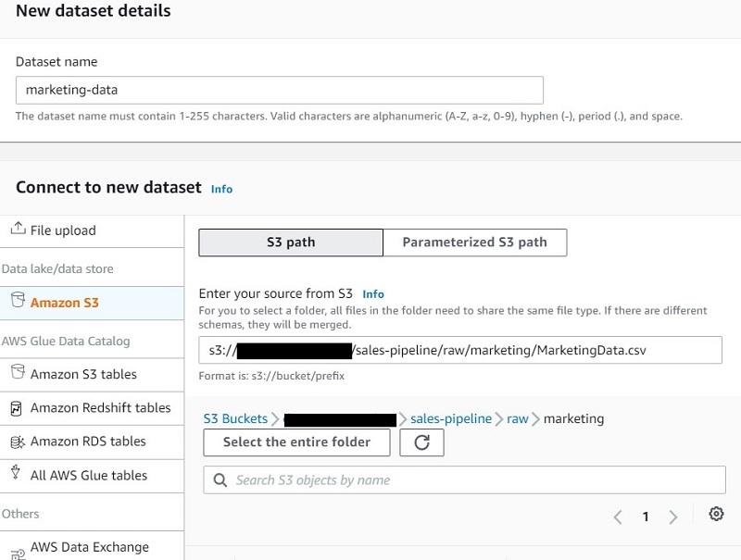Click the File upload icon
Screen dimensions: 741x560
coord(18,228)
